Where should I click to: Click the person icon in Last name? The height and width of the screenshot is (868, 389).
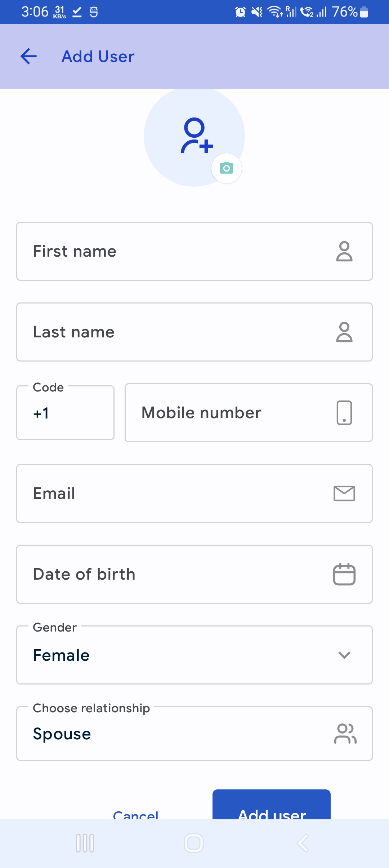tap(344, 332)
